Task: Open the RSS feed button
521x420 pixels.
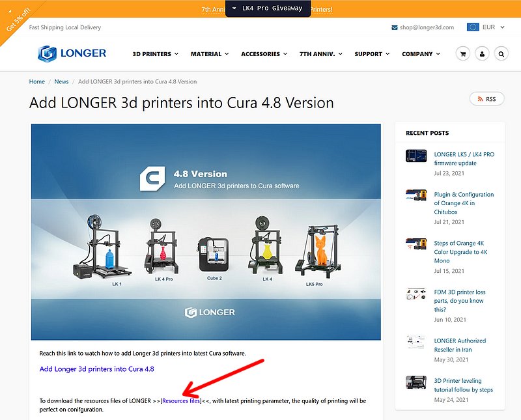Action: tap(486, 99)
